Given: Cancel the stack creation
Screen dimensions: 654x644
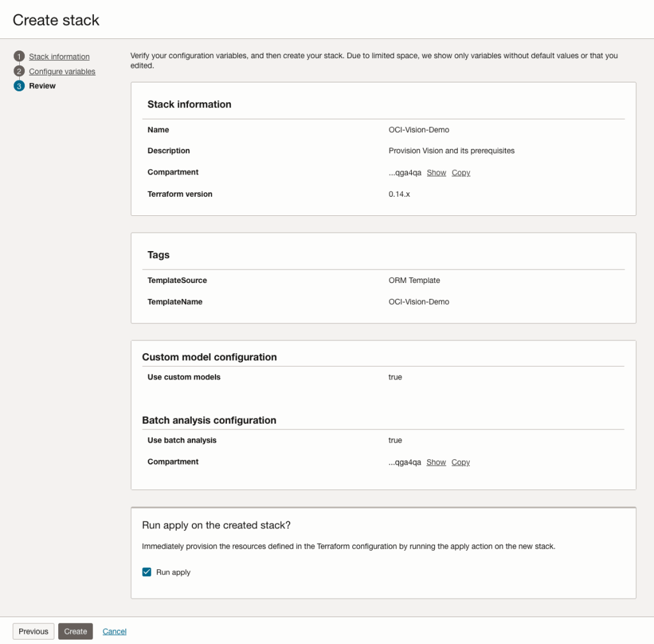Looking at the screenshot, I should (114, 631).
